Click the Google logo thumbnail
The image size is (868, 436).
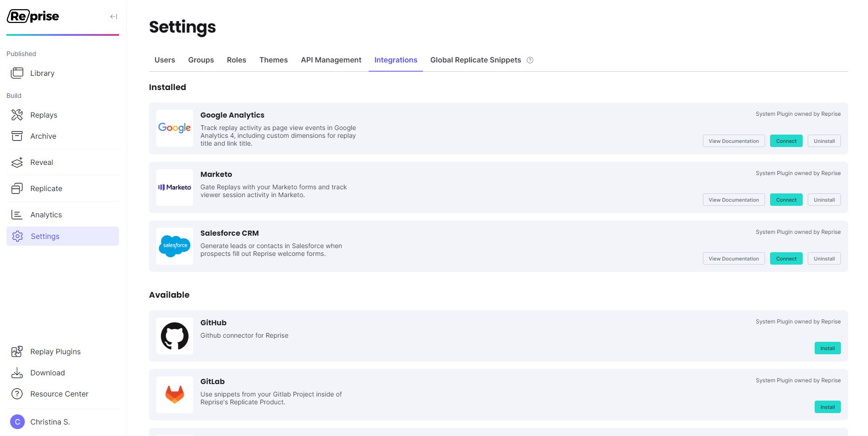[x=175, y=128]
